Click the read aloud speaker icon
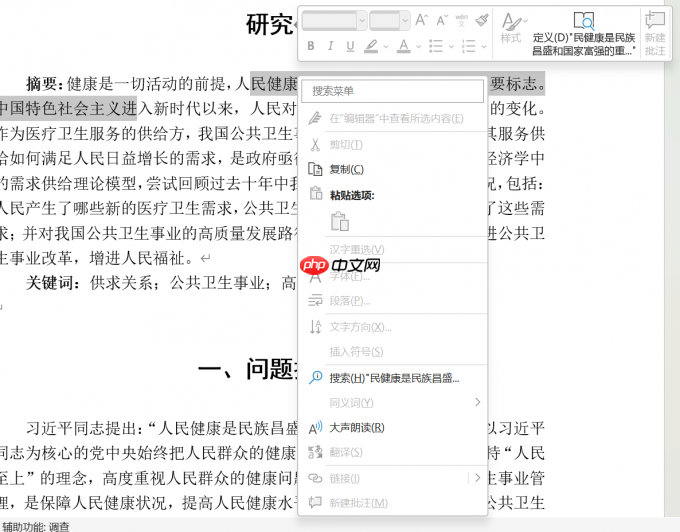The image size is (680, 532). click(x=315, y=428)
